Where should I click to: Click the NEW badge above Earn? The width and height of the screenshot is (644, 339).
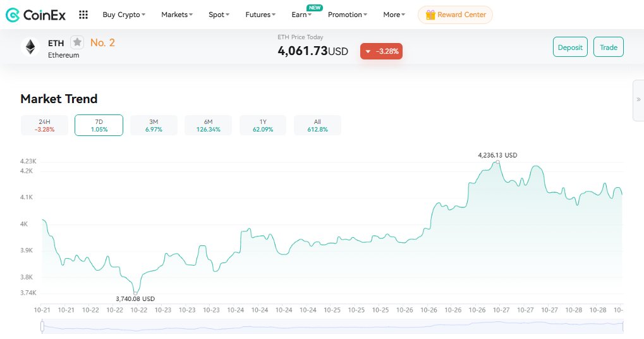pyautogui.click(x=315, y=8)
